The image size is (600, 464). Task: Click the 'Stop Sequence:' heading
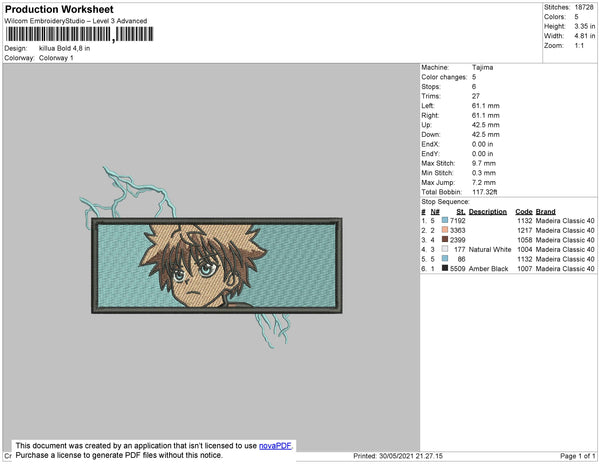(x=445, y=202)
